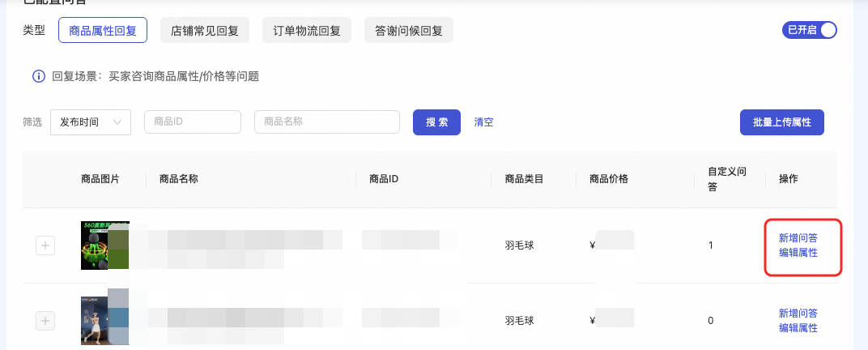Focus the 商品名称 search field
The height and width of the screenshot is (350, 868).
coord(327,122)
